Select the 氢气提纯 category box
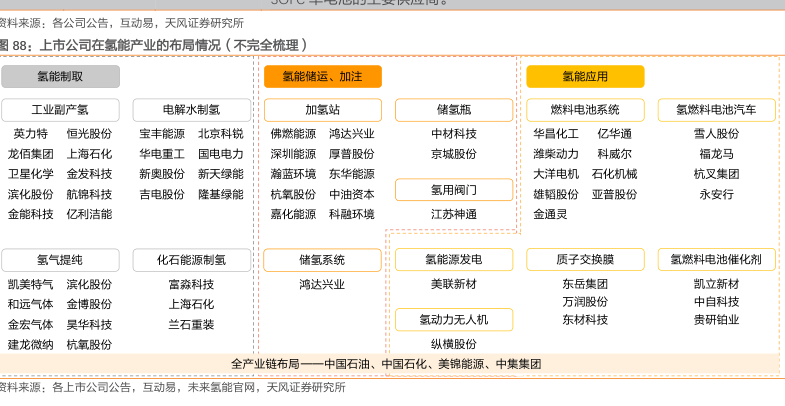The width and height of the screenshot is (785, 406). pyautogui.click(x=61, y=260)
